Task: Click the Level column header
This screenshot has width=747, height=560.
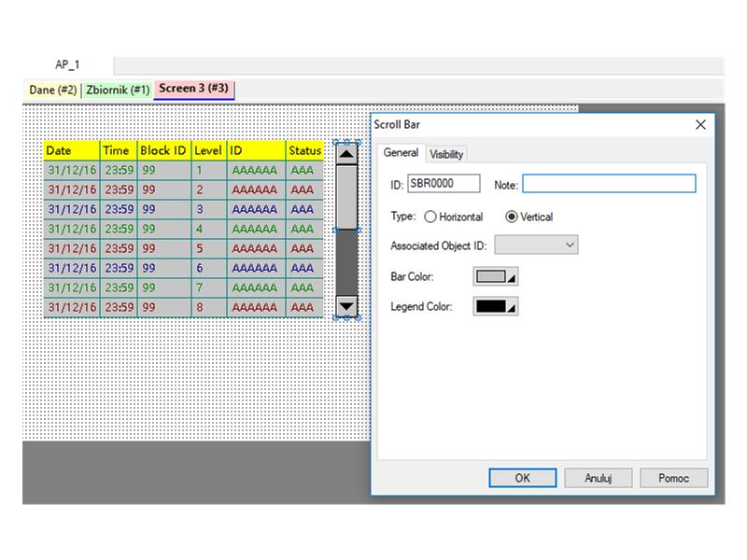Action: (209, 150)
